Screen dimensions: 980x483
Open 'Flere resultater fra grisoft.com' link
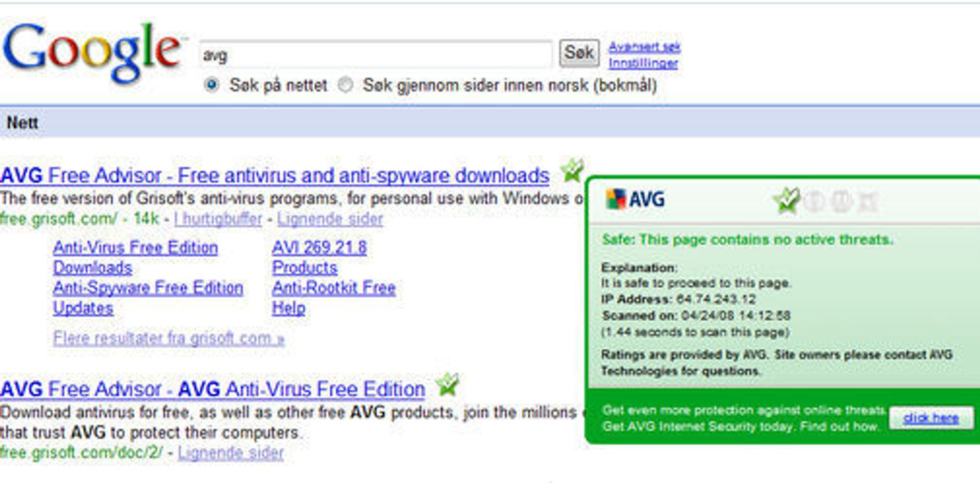click(169, 338)
